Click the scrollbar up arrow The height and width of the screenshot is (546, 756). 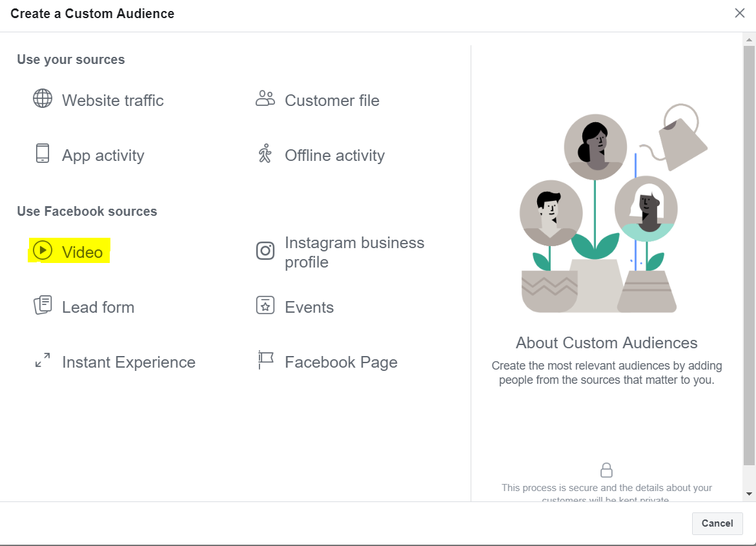749,39
